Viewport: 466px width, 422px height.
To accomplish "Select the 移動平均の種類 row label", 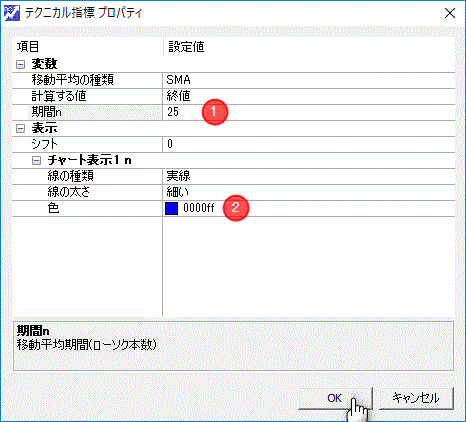I will click(73, 80).
